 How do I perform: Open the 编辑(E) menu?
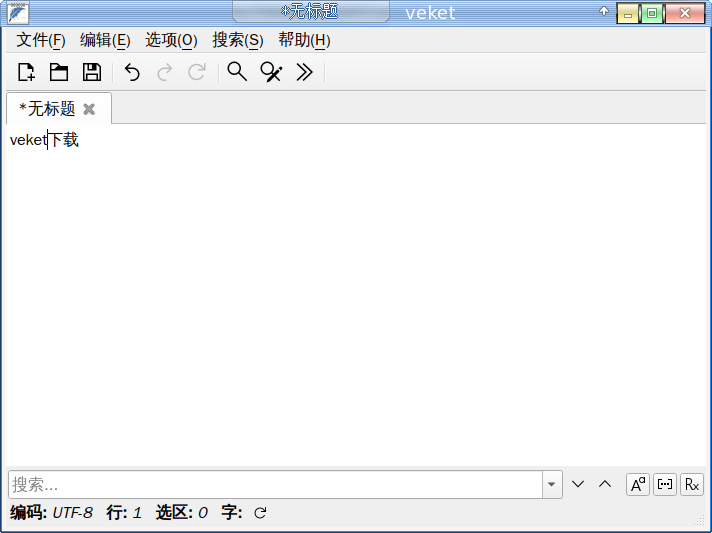pos(105,40)
